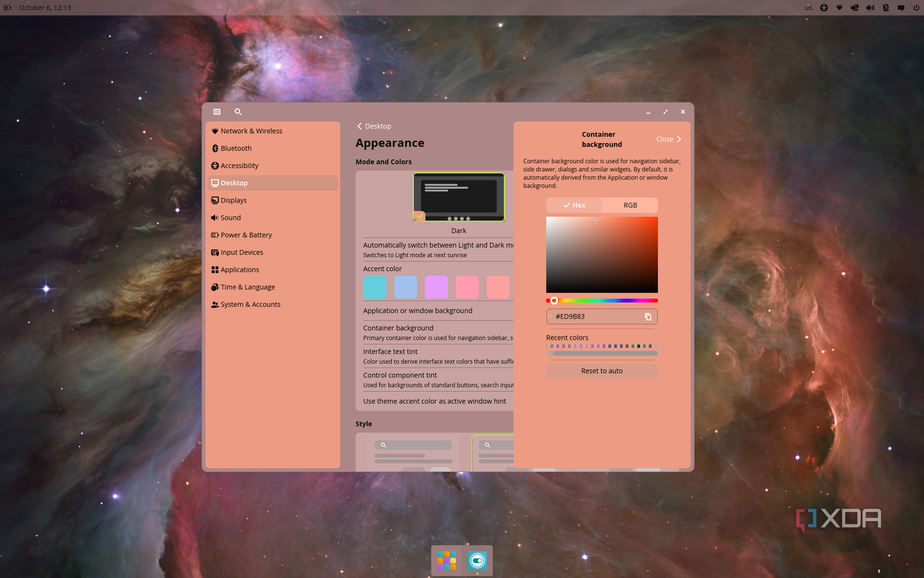The width and height of the screenshot is (924, 578).
Task: Pick the cyan accent color swatch
Action: click(x=375, y=287)
